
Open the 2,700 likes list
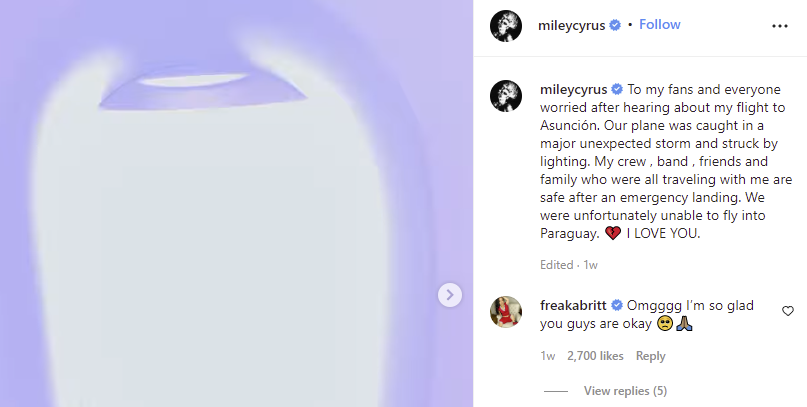point(595,356)
